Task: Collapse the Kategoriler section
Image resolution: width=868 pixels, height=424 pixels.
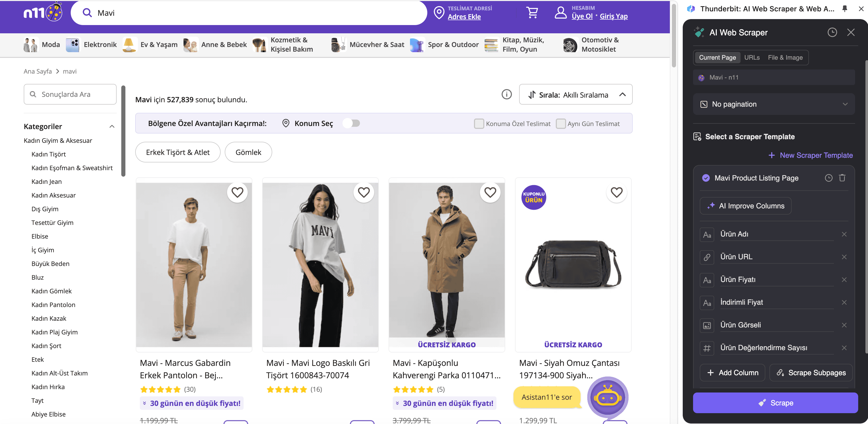Action: point(112,127)
